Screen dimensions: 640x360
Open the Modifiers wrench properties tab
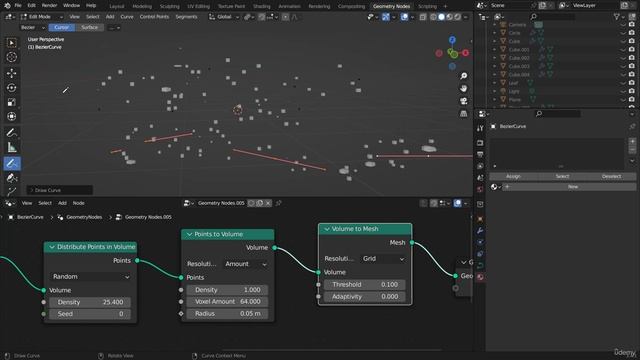tap(480, 231)
